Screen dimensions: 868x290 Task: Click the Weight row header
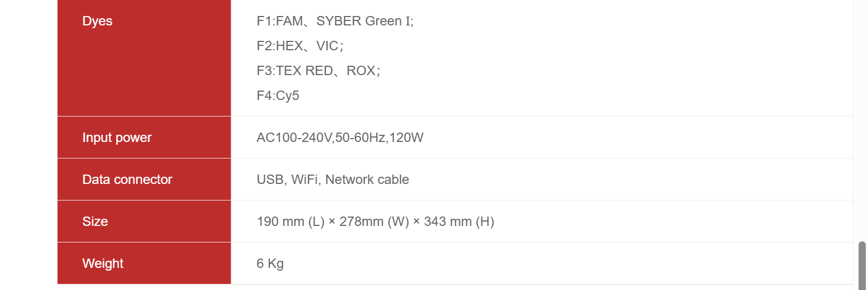coord(103,263)
